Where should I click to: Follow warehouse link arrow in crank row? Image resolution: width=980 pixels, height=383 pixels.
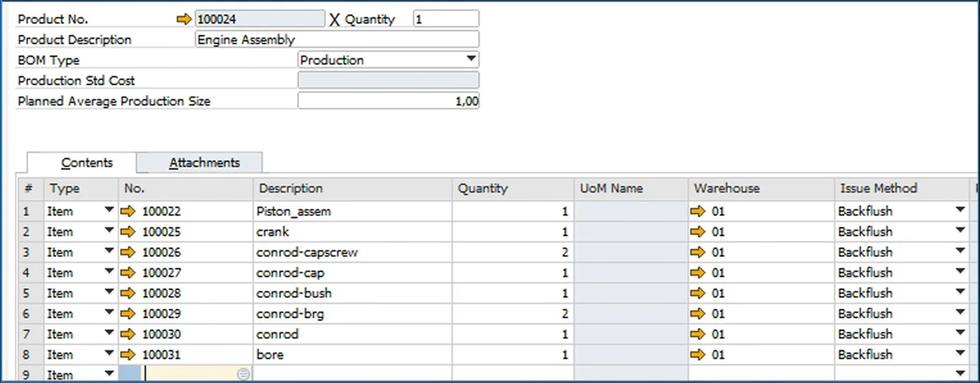coord(698,232)
